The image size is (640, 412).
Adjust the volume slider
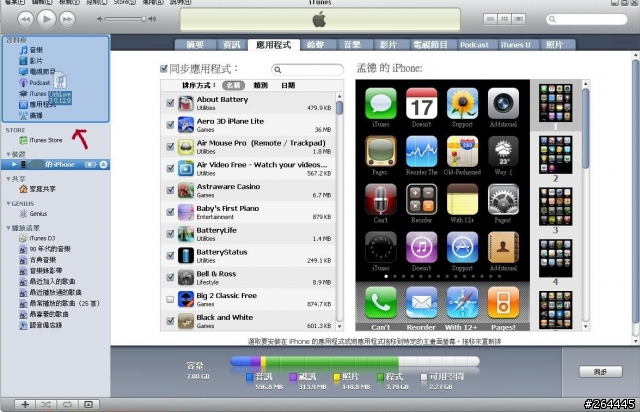tap(124, 19)
